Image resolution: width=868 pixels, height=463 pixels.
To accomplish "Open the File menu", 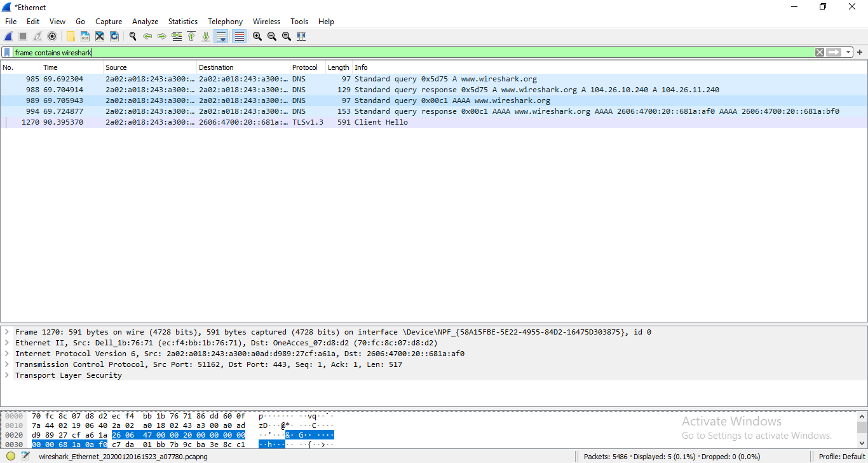I will pyautogui.click(x=11, y=22).
